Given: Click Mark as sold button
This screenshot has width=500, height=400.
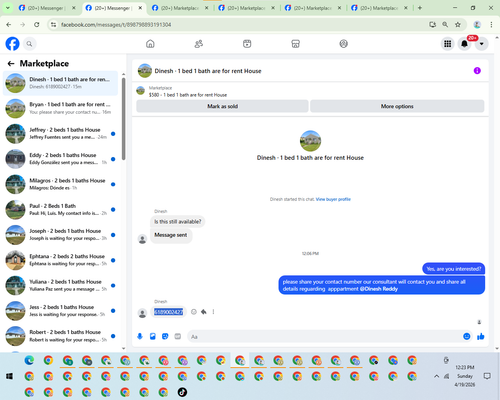Looking at the screenshot, I should pos(222,106).
